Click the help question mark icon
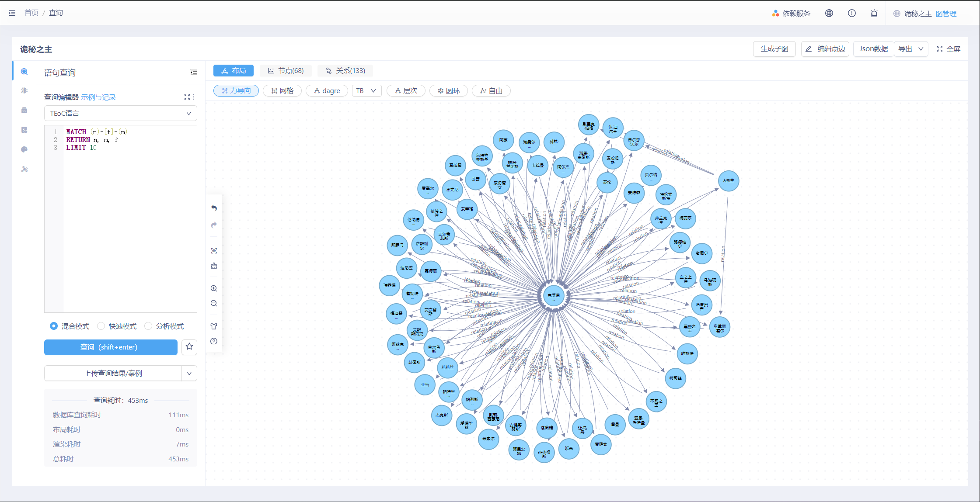The width and height of the screenshot is (980, 502). point(214,341)
